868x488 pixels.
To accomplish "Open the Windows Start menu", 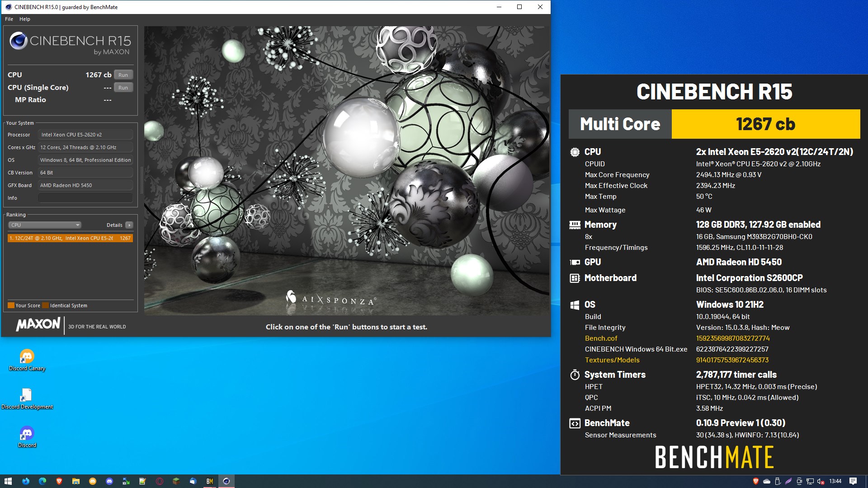I will [x=8, y=481].
